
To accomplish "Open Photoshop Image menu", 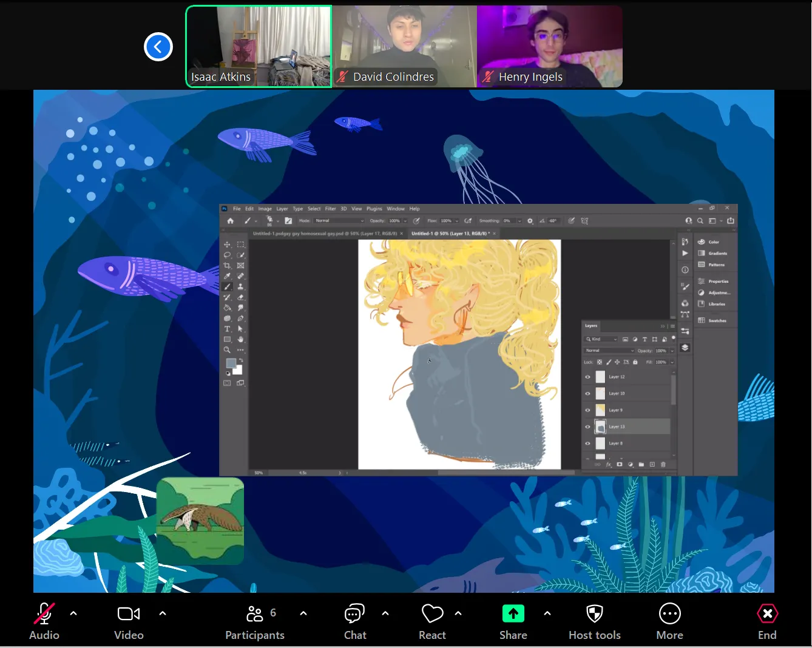I will (x=265, y=209).
